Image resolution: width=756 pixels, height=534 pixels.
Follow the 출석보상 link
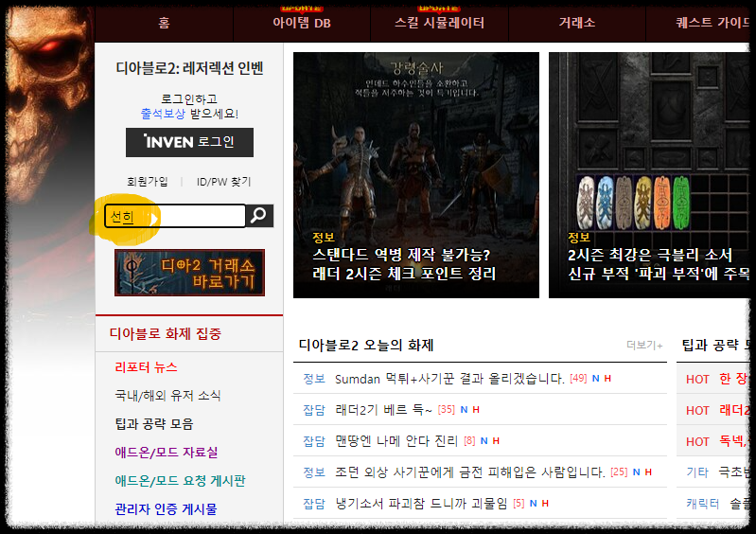(x=163, y=114)
